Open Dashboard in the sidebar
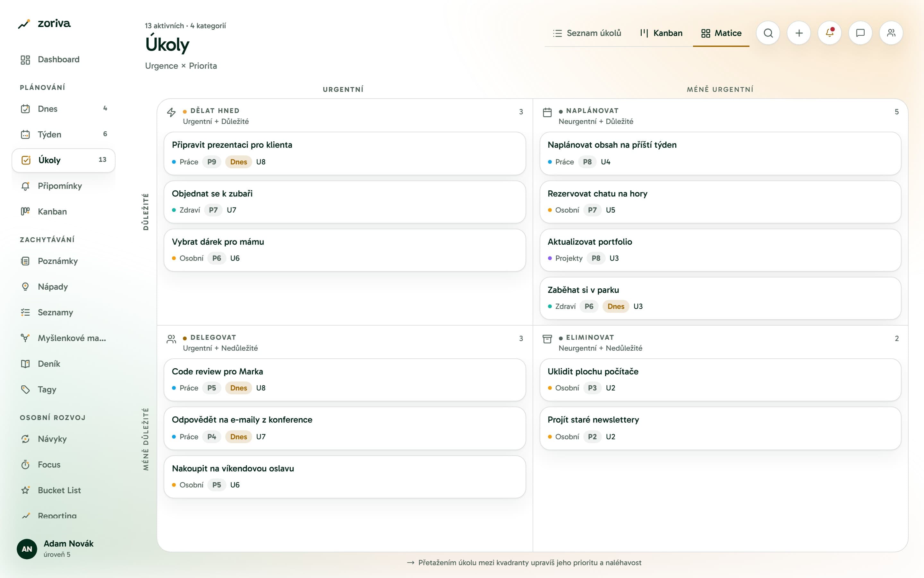 [64, 60]
